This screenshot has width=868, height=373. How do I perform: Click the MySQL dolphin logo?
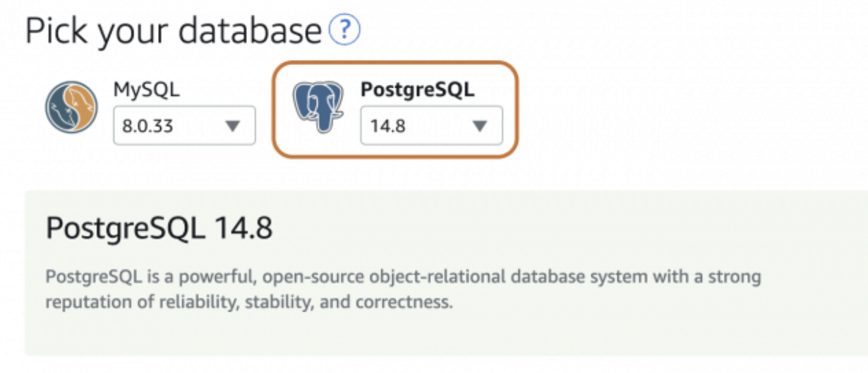coord(71,107)
